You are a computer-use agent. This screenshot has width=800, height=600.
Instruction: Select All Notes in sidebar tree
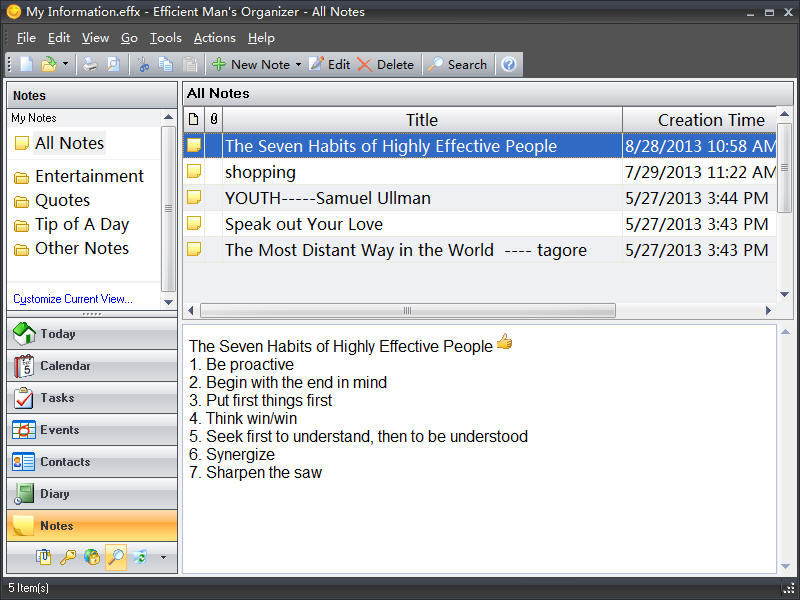click(69, 143)
